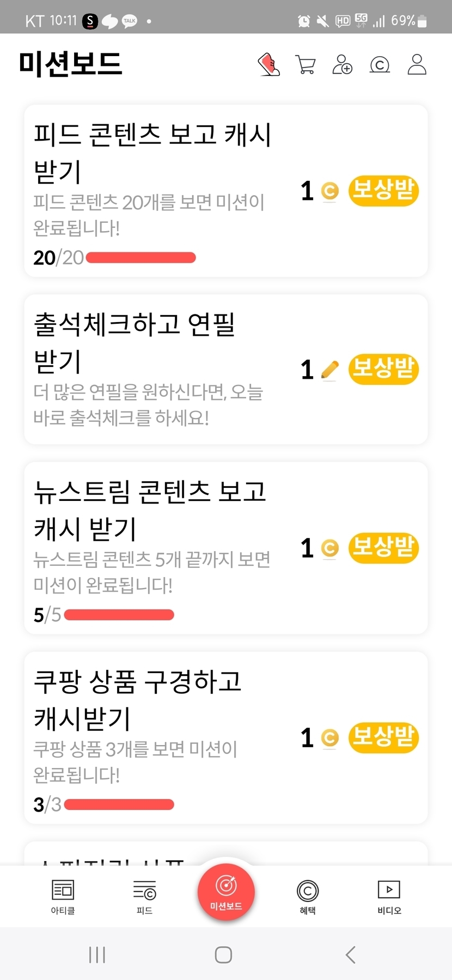The width and height of the screenshot is (452, 980).
Task: Open the shopping cart icon
Action: pyautogui.click(x=306, y=64)
